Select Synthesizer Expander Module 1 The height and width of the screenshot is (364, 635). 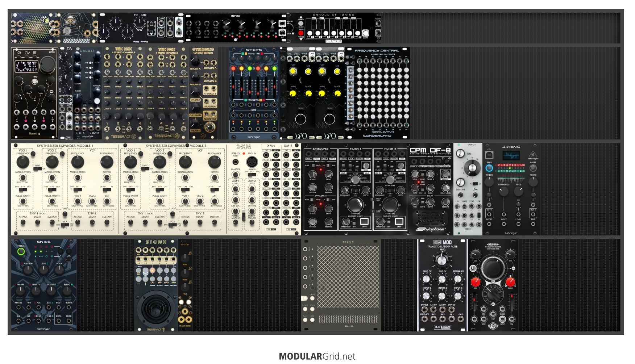(65, 189)
